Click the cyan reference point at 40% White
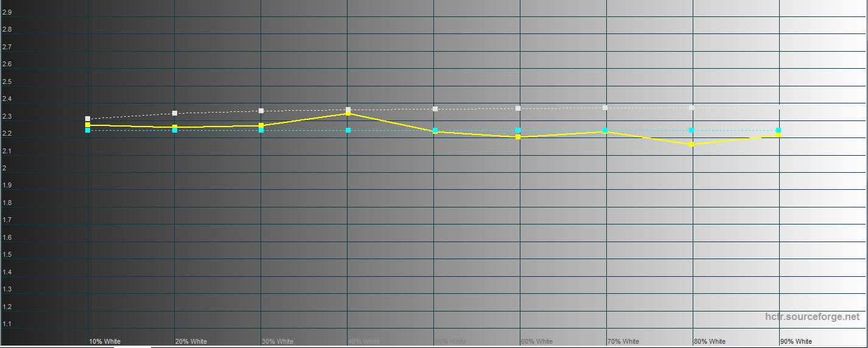 pos(348,130)
